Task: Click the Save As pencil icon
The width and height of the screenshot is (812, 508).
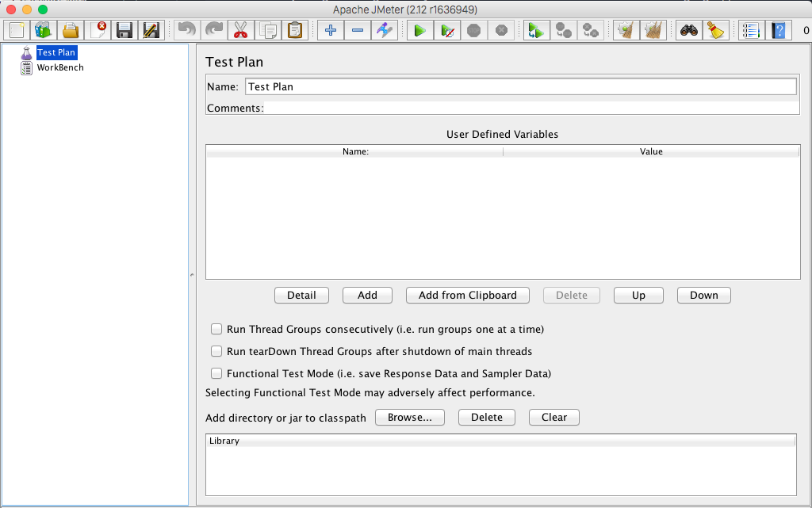Action: 151,31
